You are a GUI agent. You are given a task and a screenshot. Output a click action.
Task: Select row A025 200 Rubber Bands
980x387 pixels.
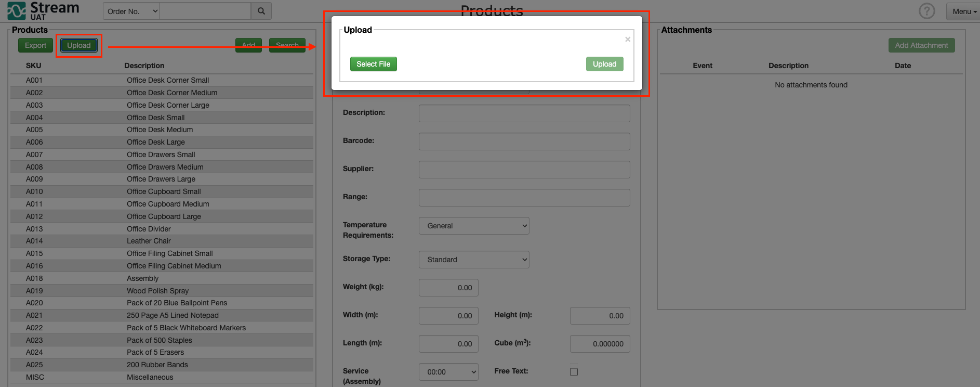162,365
